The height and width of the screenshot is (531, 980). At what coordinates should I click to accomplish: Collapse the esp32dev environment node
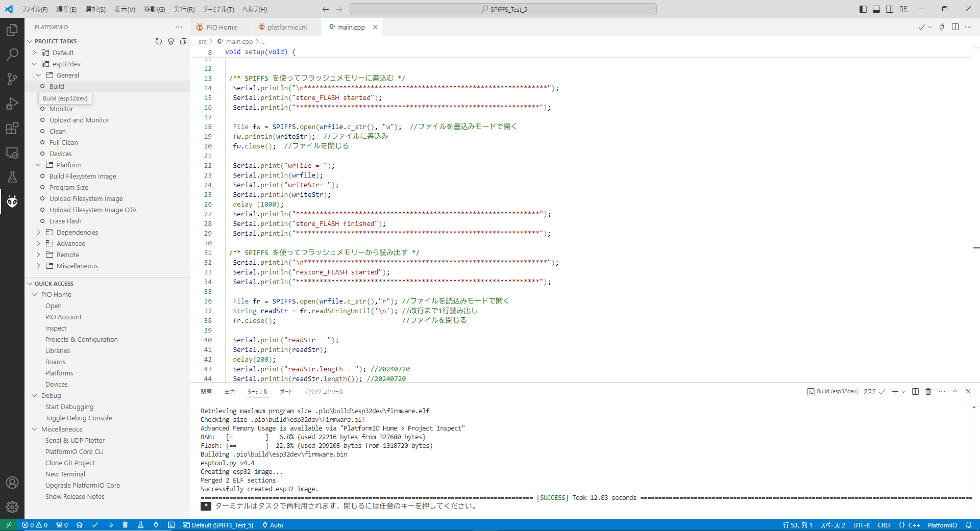pos(35,64)
